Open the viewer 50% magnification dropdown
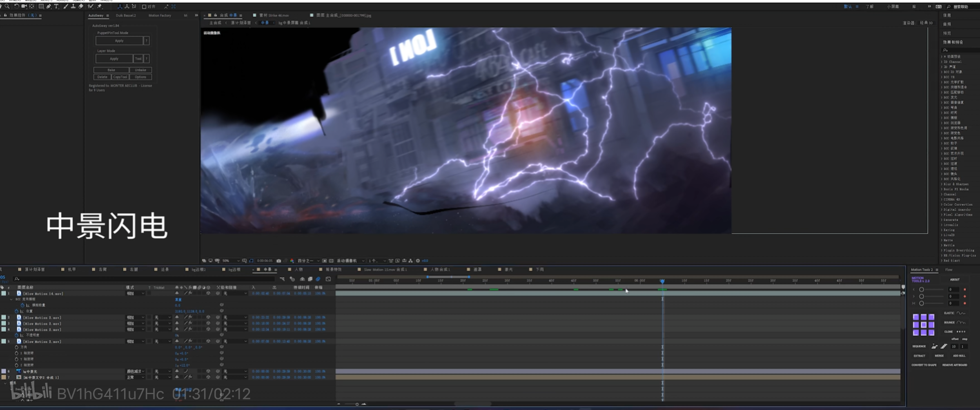Screen dimensions: 980x410 click(x=231, y=261)
